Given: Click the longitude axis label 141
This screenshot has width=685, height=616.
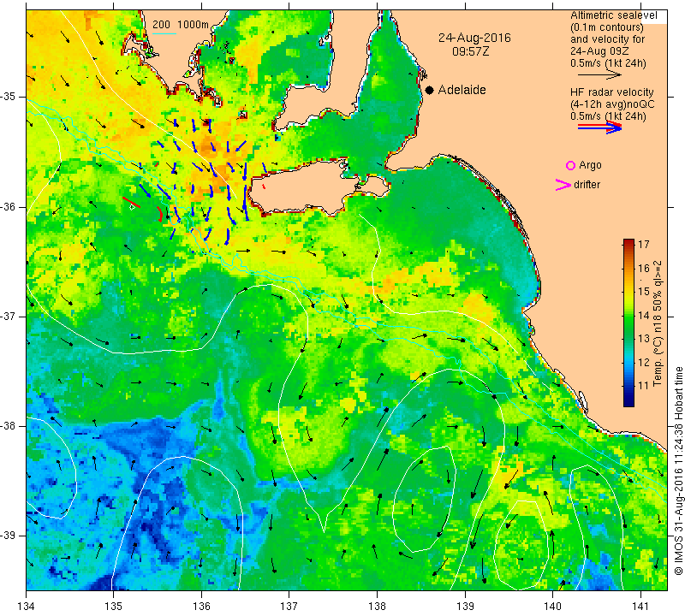Looking at the screenshot, I should pos(640,607).
